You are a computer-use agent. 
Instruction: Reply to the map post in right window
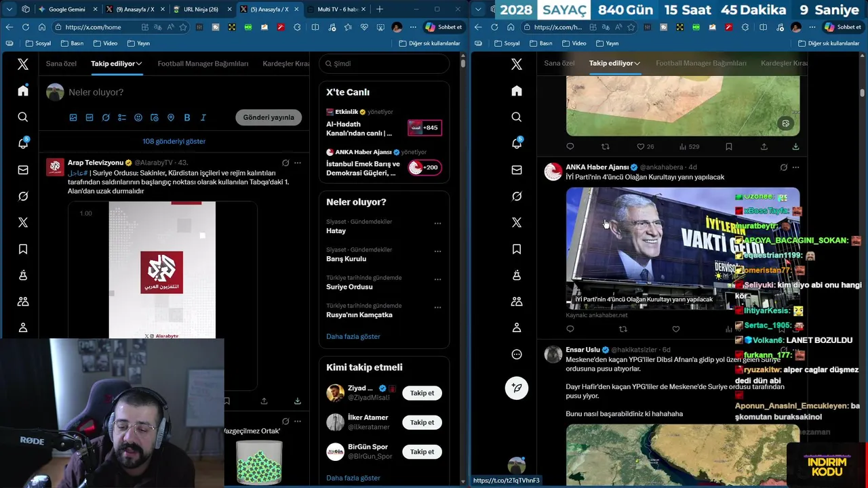570,146
